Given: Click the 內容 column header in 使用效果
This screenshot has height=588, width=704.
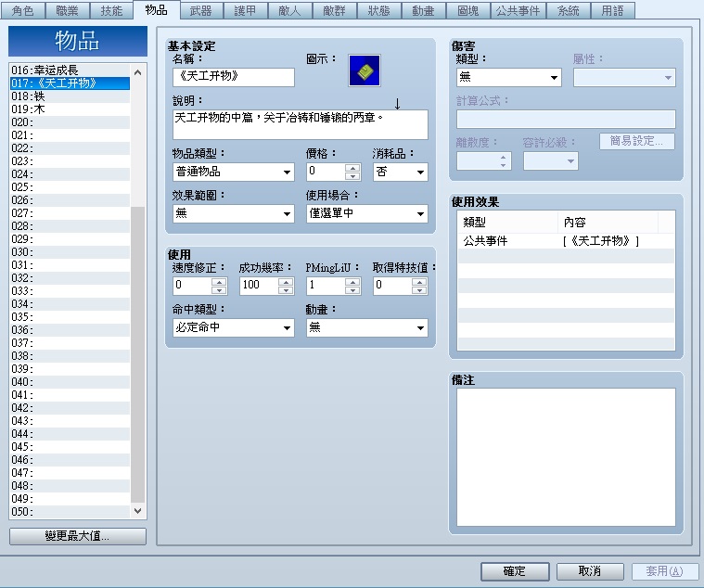Looking at the screenshot, I should point(608,223).
